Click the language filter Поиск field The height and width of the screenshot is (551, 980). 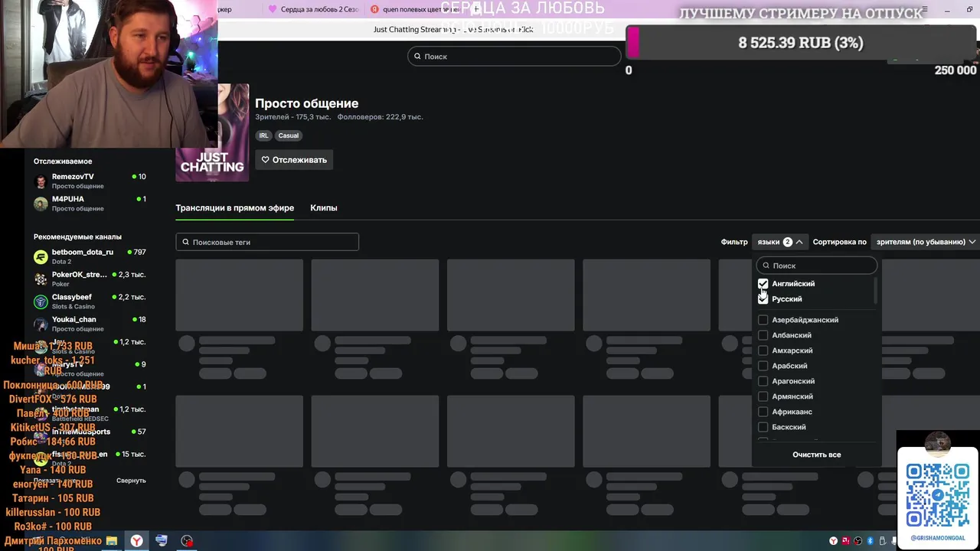[x=816, y=266]
